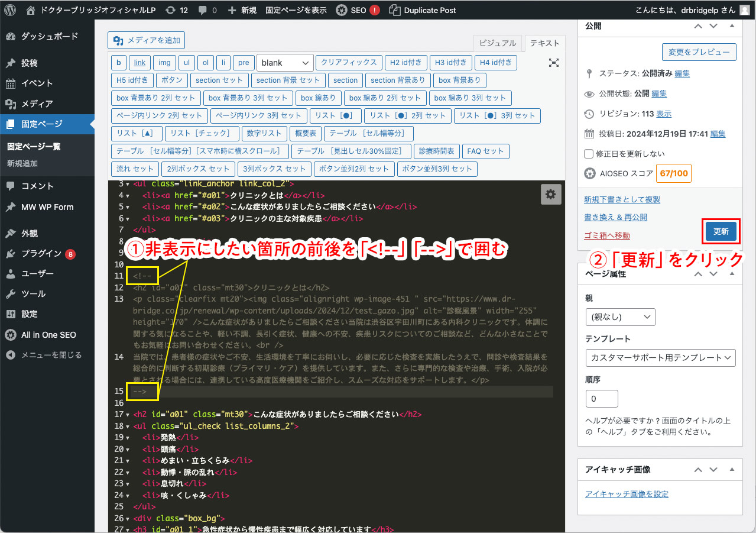The image size is (756, 533).
Task: Enable 修正日を更新しない checkbox
Action: click(589, 154)
